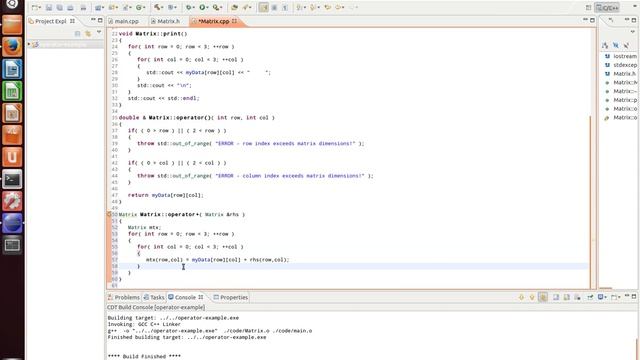640x360 pixels.
Task: Open Project Explorer view menu arrow
Action: pos(99,33)
